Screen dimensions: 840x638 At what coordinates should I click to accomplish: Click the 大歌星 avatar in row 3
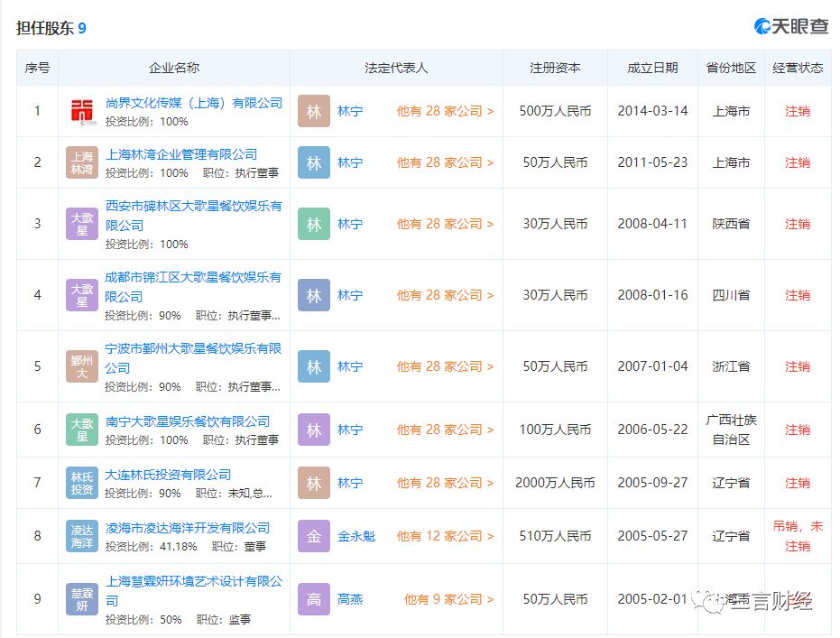tap(82, 224)
